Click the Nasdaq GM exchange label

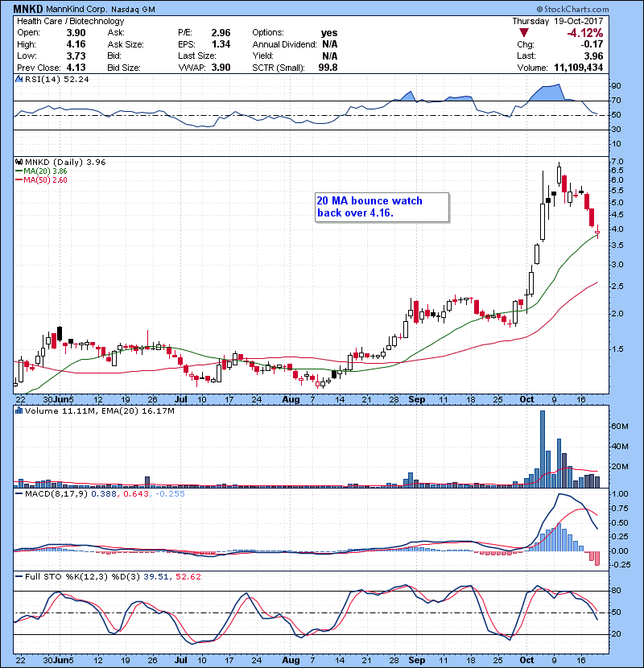(134, 9)
